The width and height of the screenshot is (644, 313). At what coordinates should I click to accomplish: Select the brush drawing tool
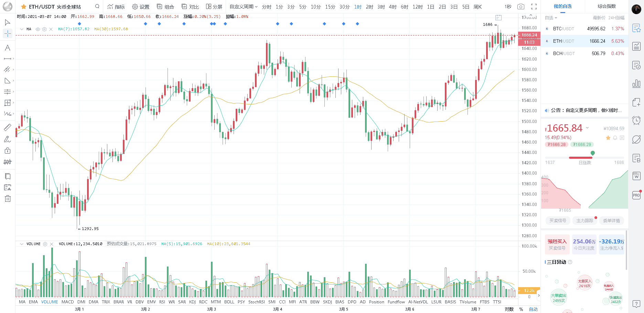7,139
